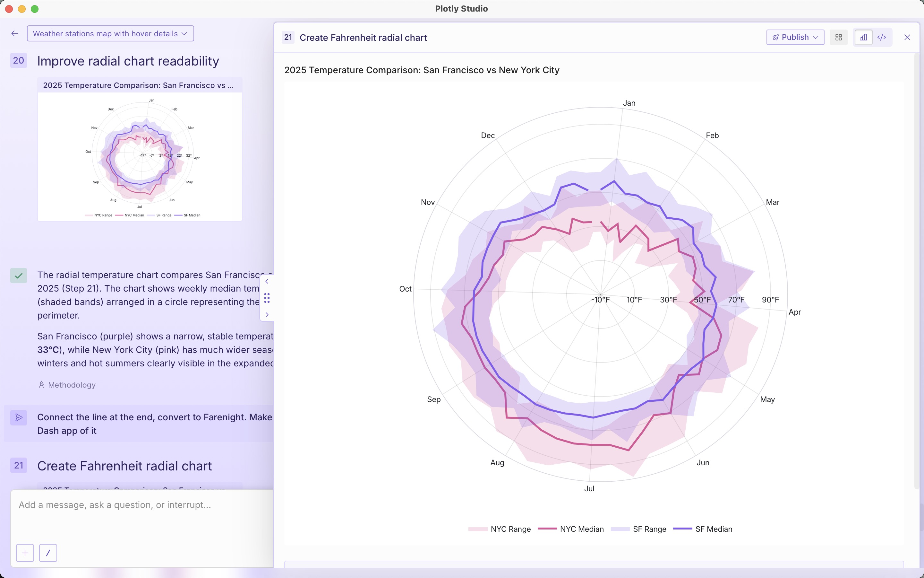Image resolution: width=924 pixels, height=578 pixels.
Task: Click the 21 badge in the chart header
Action: (x=288, y=37)
